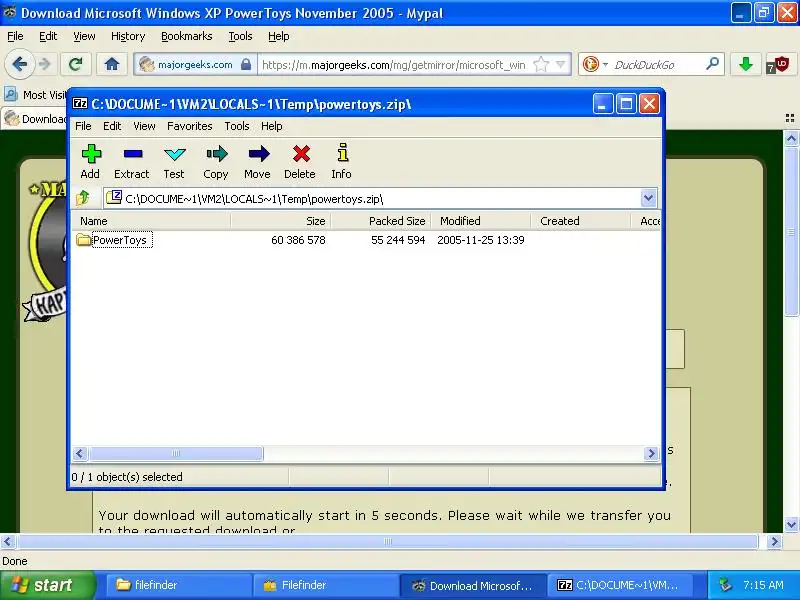The width and height of the screenshot is (800, 600).
Task: Click the 7-Zip title bar icon
Action: point(80,104)
